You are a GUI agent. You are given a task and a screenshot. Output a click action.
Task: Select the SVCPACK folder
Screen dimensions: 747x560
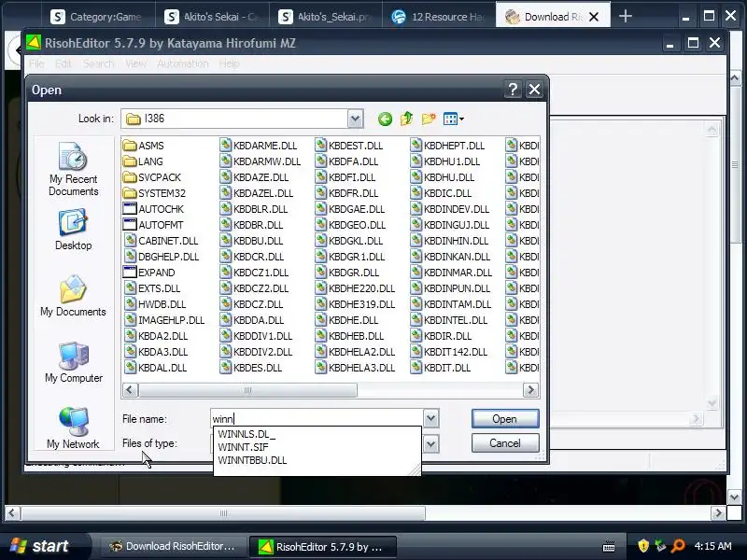coord(152,177)
